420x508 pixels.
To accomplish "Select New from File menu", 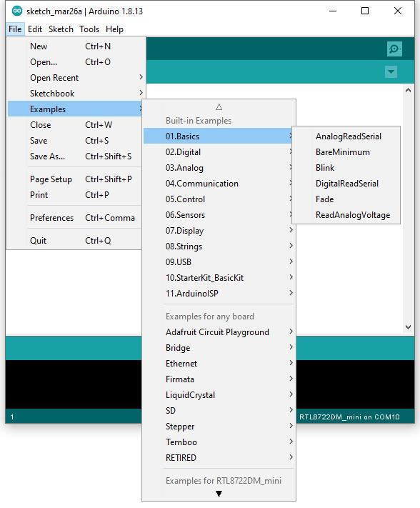I will [x=75, y=46].
